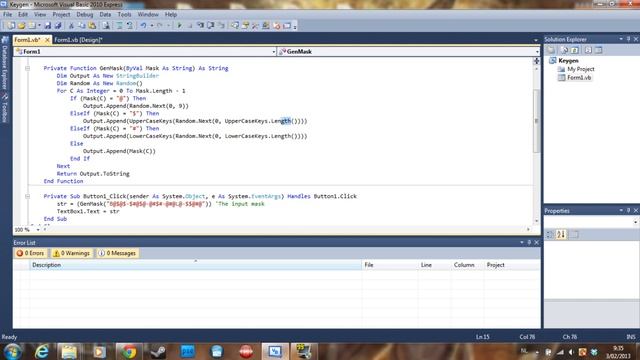Open Solution Explorer window position dropdown
Viewport: 640px width, 360px height.
621,39
